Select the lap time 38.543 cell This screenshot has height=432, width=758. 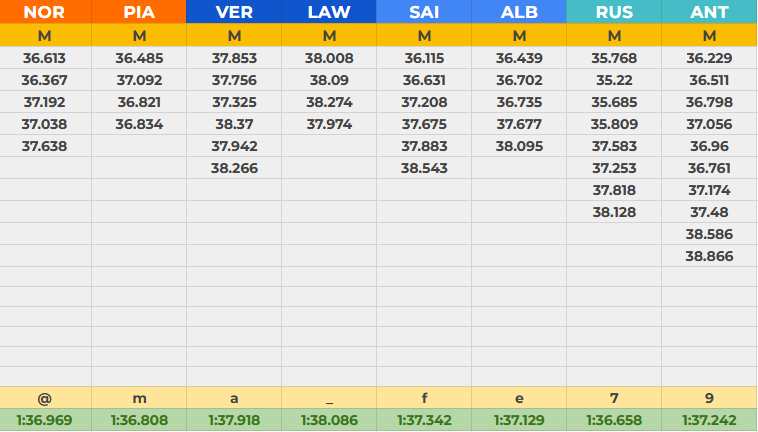[424, 168]
